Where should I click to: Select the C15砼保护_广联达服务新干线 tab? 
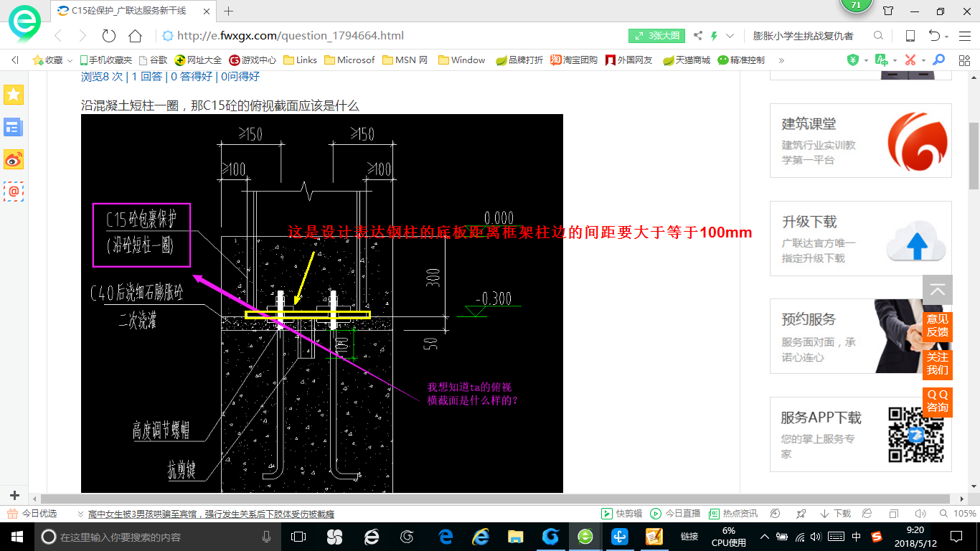pos(132,11)
